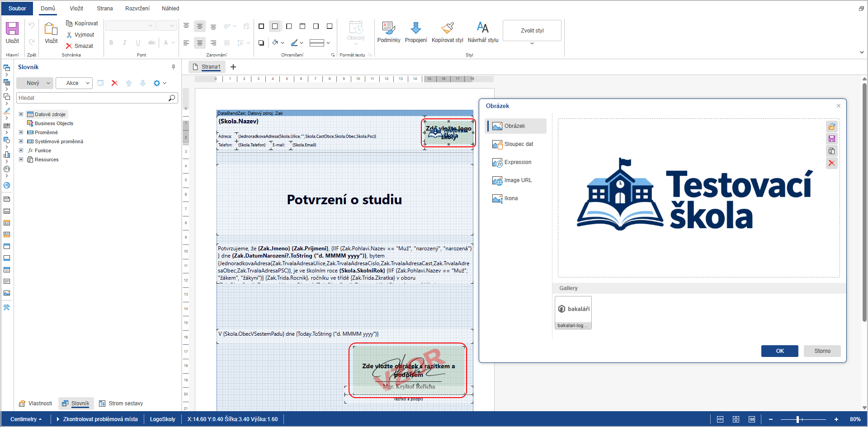Select the barcode component icon in sidebar
The width and height of the screenshot is (868, 427).
(x=7, y=126)
